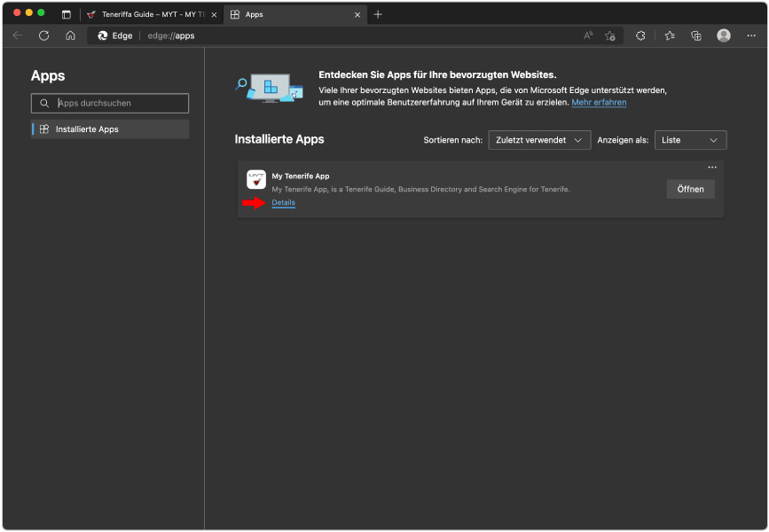The height and width of the screenshot is (532, 769).
Task: Expand the 'Liste' view dropdown
Action: [x=690, y=140]
